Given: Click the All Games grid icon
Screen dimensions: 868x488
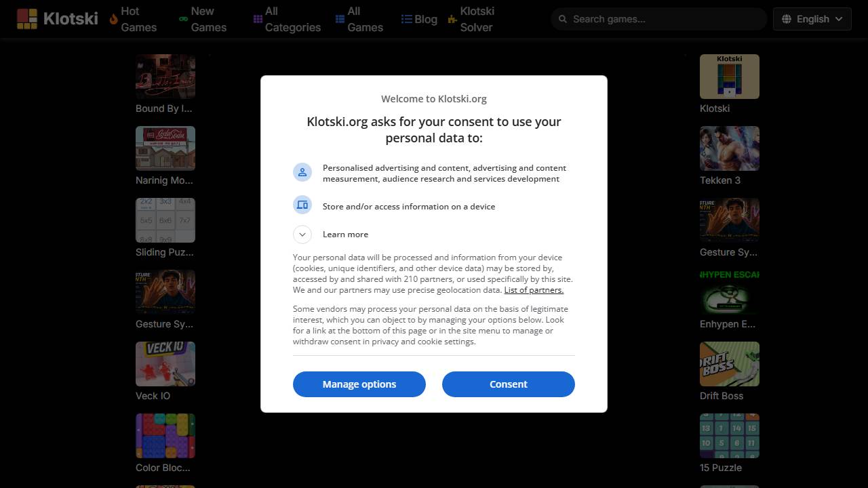Looking at the screenshot, I should coord(340,19).
